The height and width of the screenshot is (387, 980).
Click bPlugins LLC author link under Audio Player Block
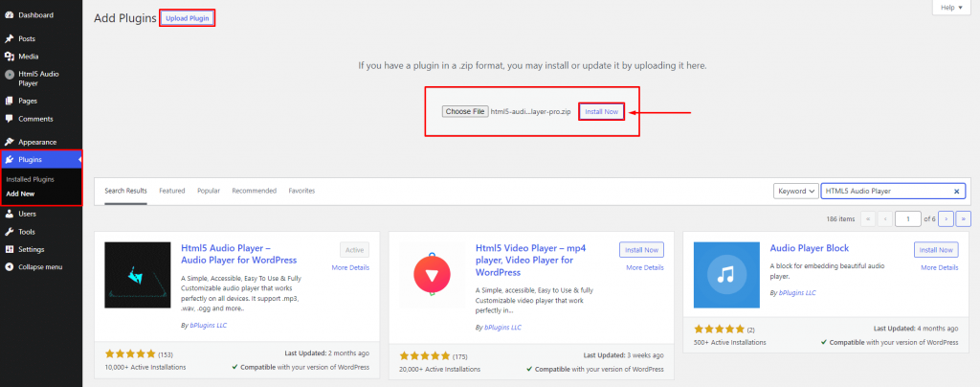click(x=797, y=292)
